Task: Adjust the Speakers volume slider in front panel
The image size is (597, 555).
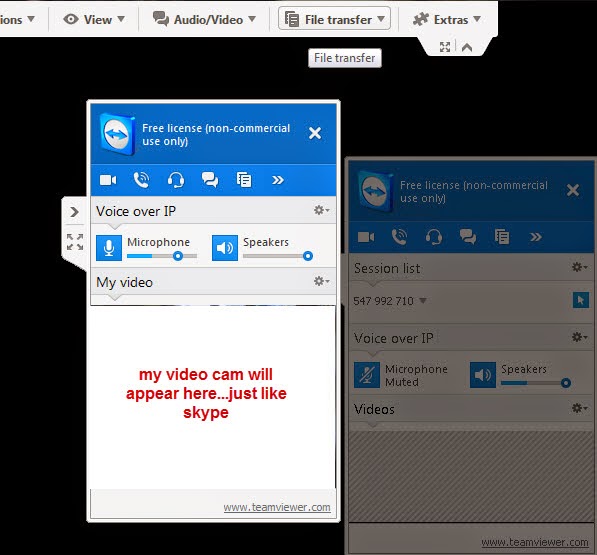Action: (x=278, y=256)
